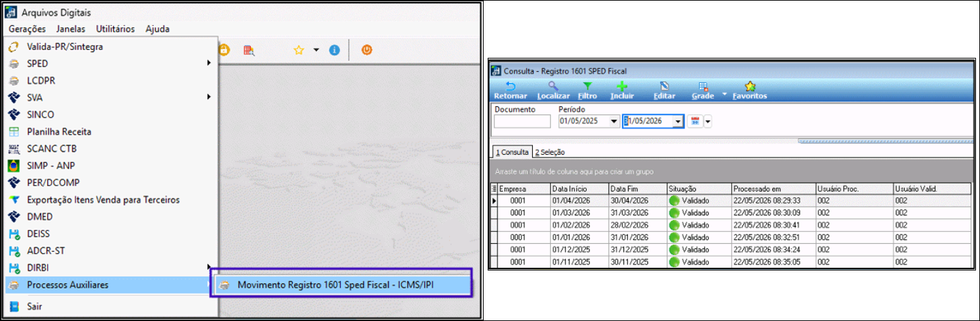Open the Janelas menu

pyautogui.click(x=71, y=29)
